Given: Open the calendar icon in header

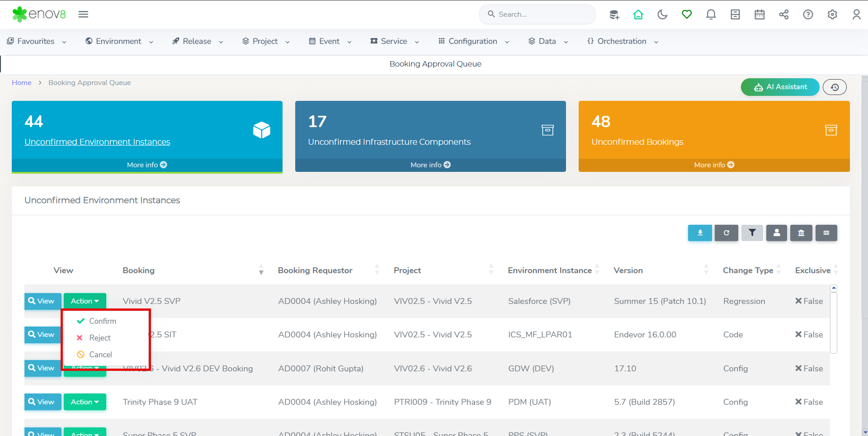Looking at the screenshot, I should [759, 14].
